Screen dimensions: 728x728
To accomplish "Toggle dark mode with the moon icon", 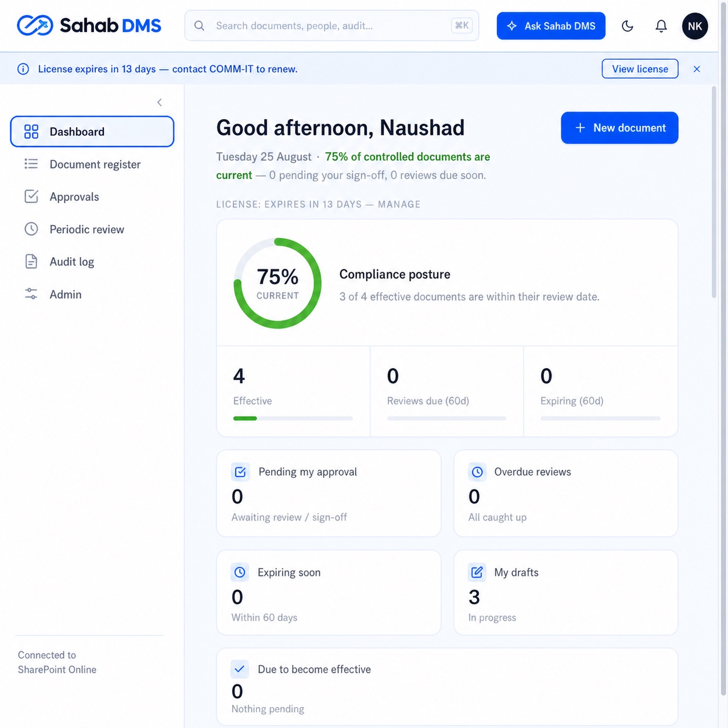I will click(x=628, y=26).
